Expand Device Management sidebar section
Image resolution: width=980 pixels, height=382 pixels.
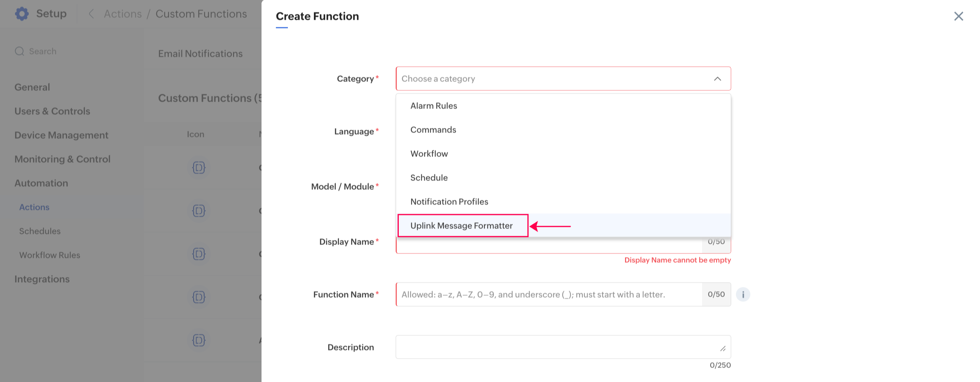[61, 135]
